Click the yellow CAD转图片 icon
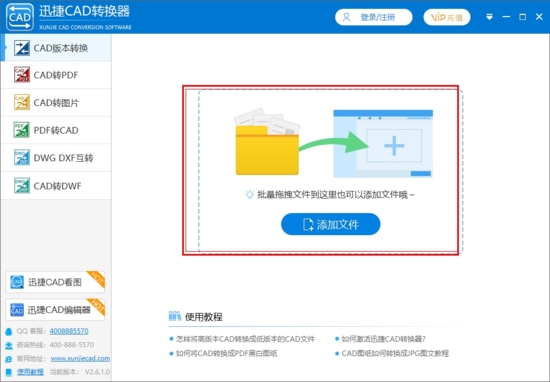Screen dimensions: 550x382 22,102
